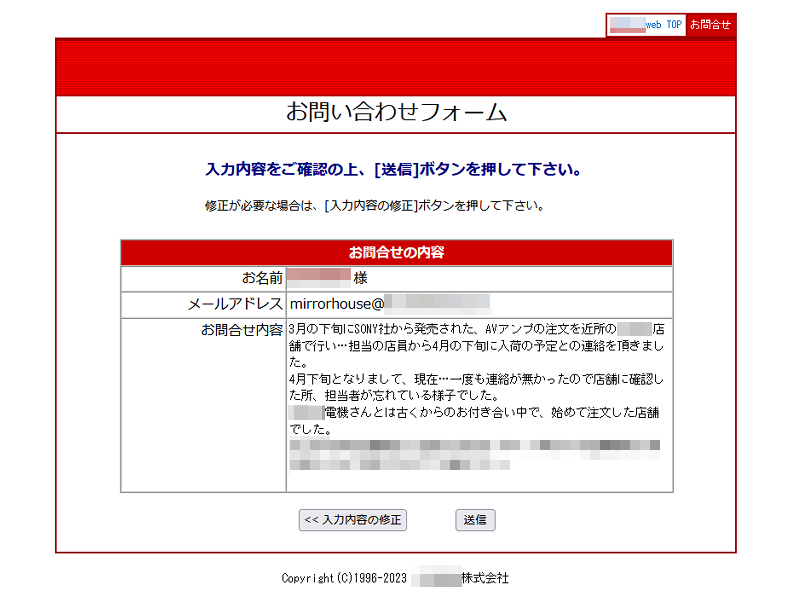800x600 pixels.
Task: Click the email address value cell
Action: click(x=390, y=304)
